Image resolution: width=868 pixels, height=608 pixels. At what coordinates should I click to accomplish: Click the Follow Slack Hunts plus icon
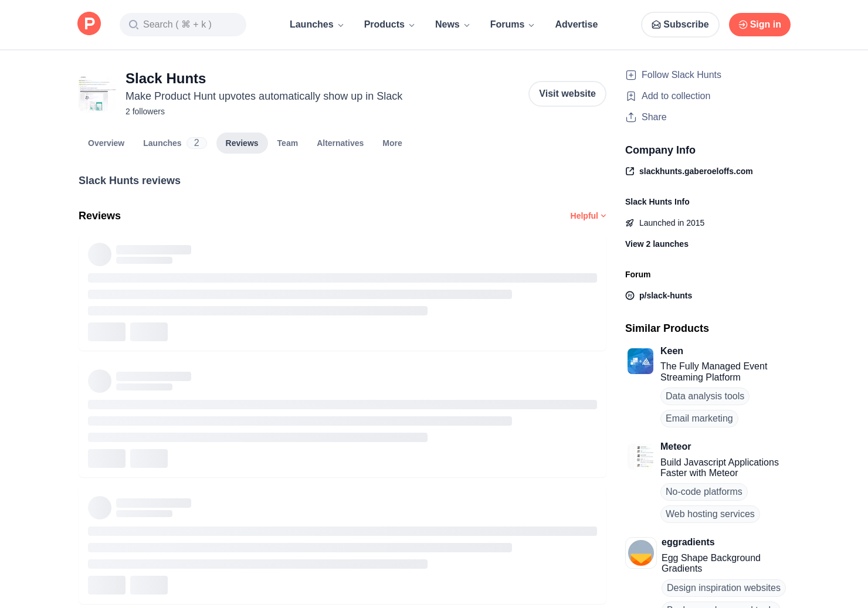[631, 75]
